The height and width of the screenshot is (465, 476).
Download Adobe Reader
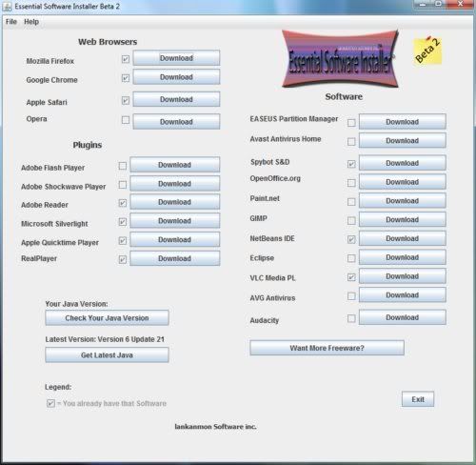pos(174,202)
